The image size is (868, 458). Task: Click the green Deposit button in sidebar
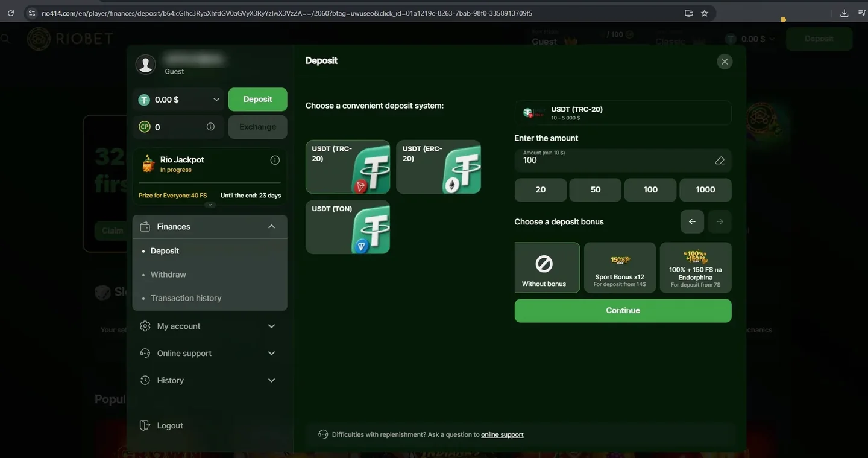pyautogui.click(x=258, y=100)
